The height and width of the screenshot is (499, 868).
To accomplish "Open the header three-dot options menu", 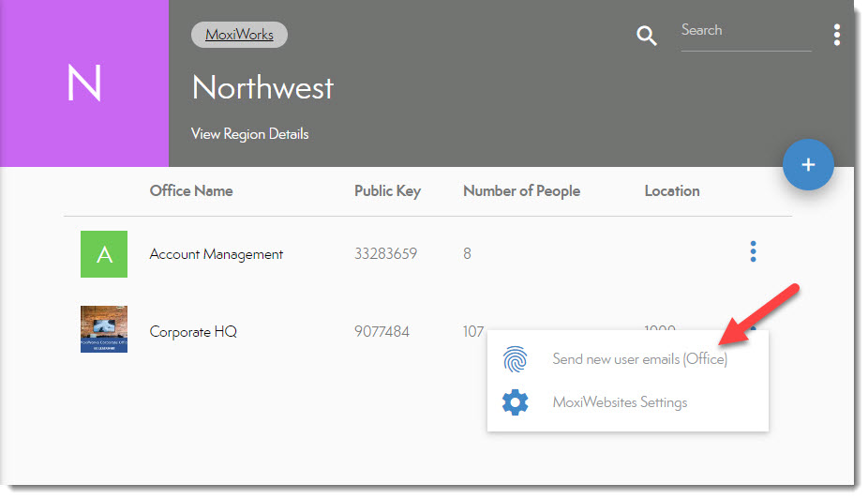I will click(x=836, y=36).
